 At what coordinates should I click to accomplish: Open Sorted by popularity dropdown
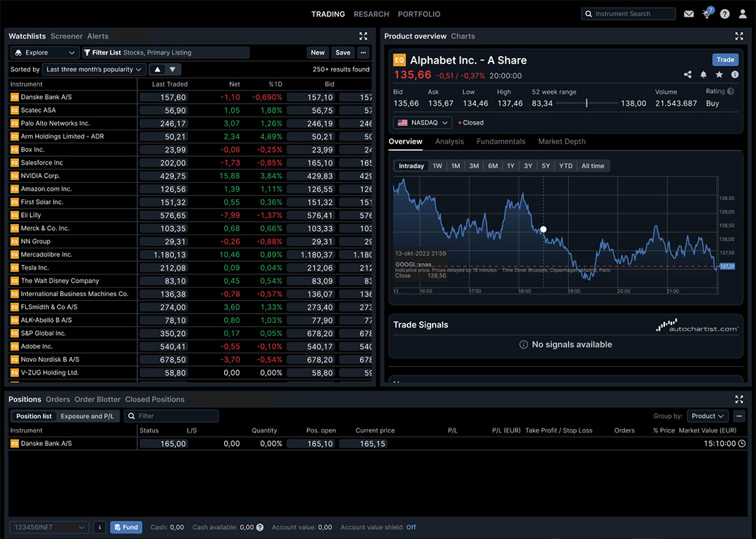(94, 69)
